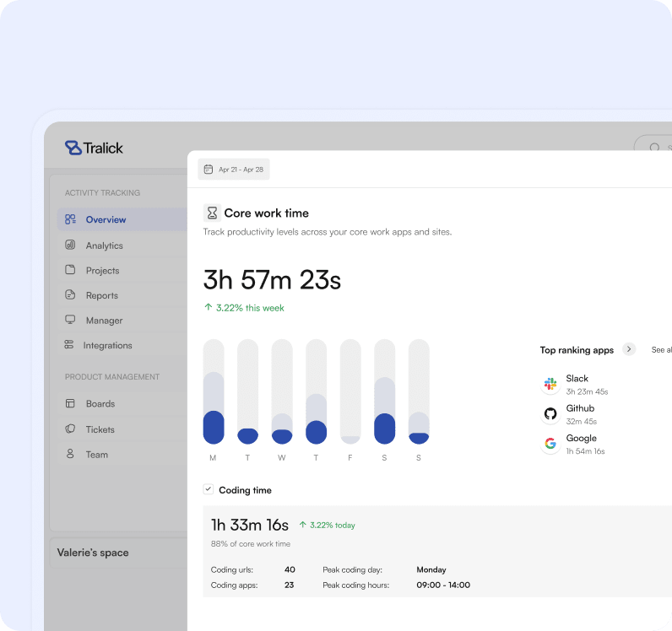Open Valerie's space workspace panel
Image resolution: width=672 pixels, height=631 pixels.
(117, 553)
